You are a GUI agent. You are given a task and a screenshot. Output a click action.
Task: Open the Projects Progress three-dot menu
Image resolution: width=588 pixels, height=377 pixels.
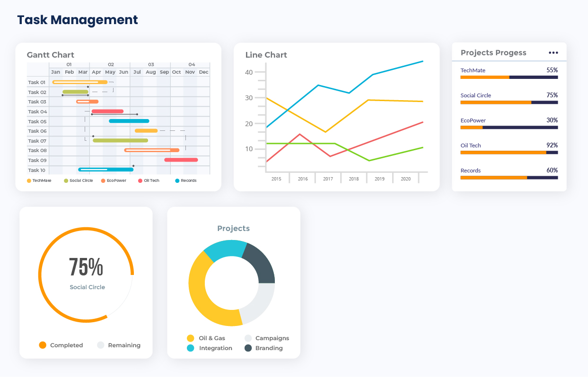[x=553, y=53]
